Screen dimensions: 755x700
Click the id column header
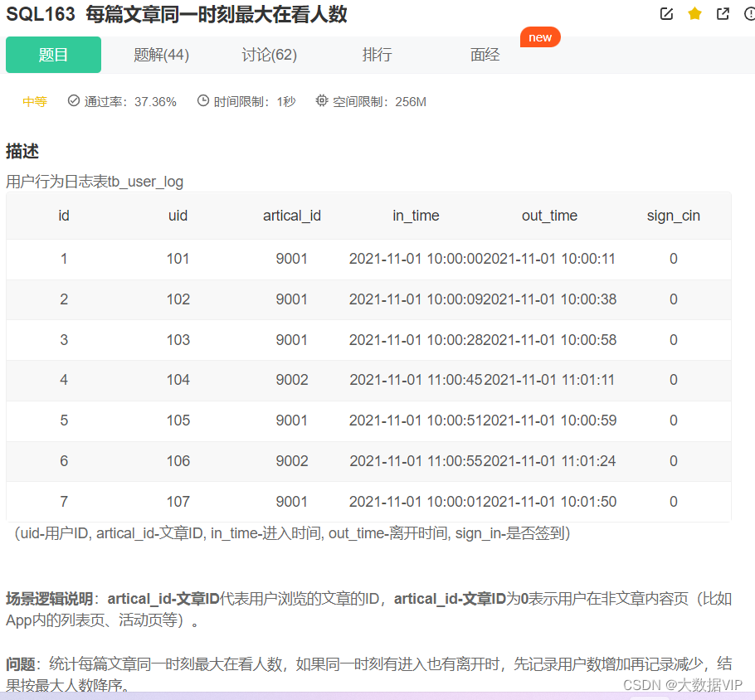pos(64,216)
